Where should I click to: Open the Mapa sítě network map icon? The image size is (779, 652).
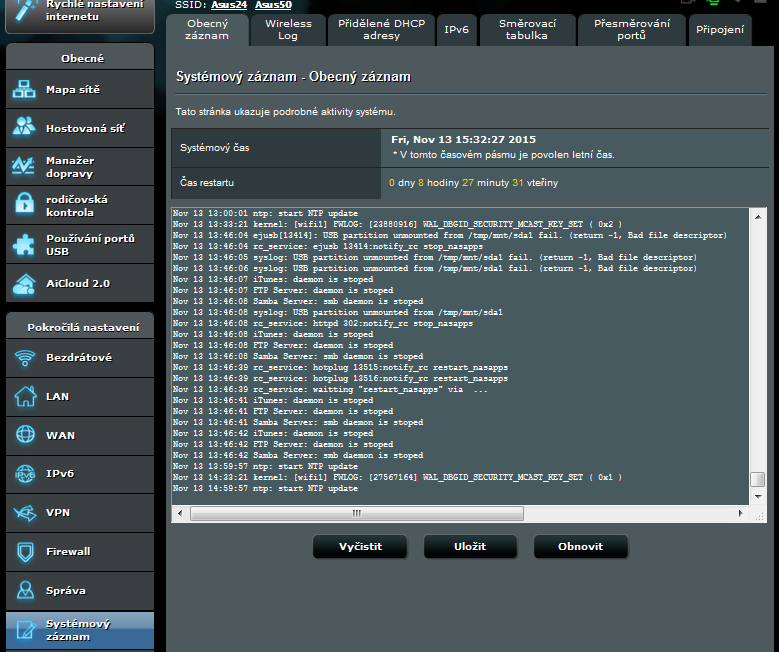[25, 90]
